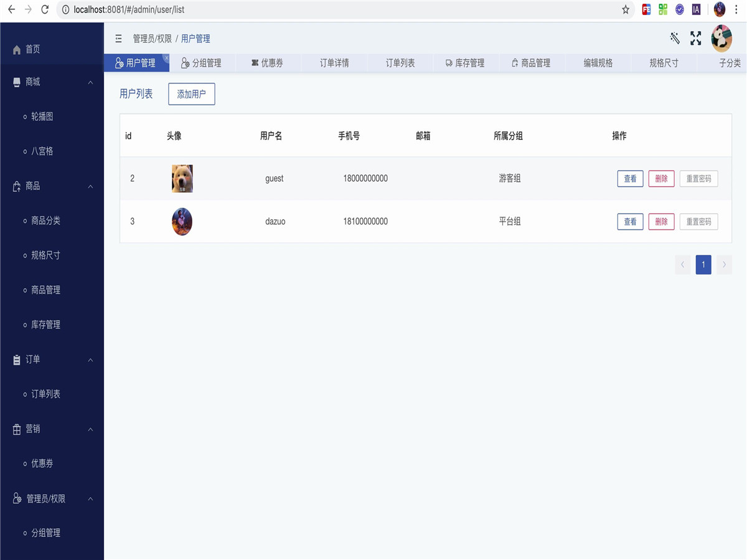Open 轮播图 in the sidebar
Viewport: 747px width, 560px height.
42,116
